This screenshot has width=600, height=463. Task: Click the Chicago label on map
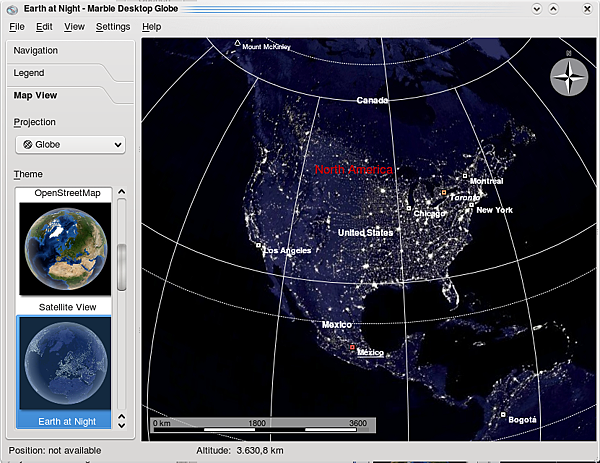pyautogui.click(x=430, y=214)
